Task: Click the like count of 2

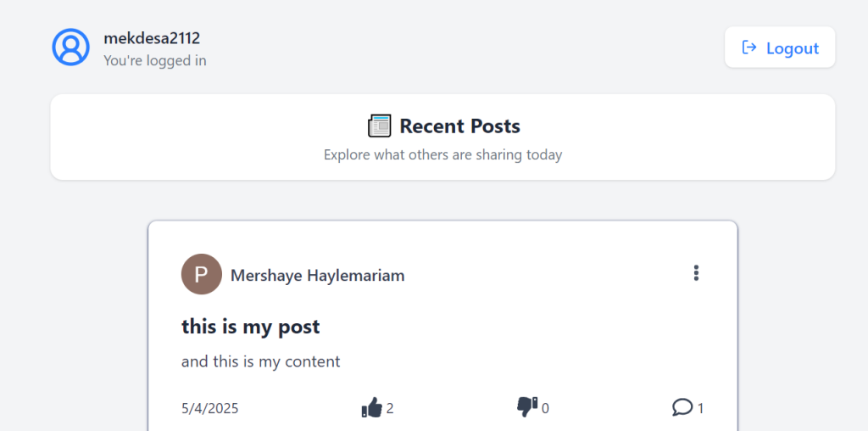Action: [x=390, y=409]
